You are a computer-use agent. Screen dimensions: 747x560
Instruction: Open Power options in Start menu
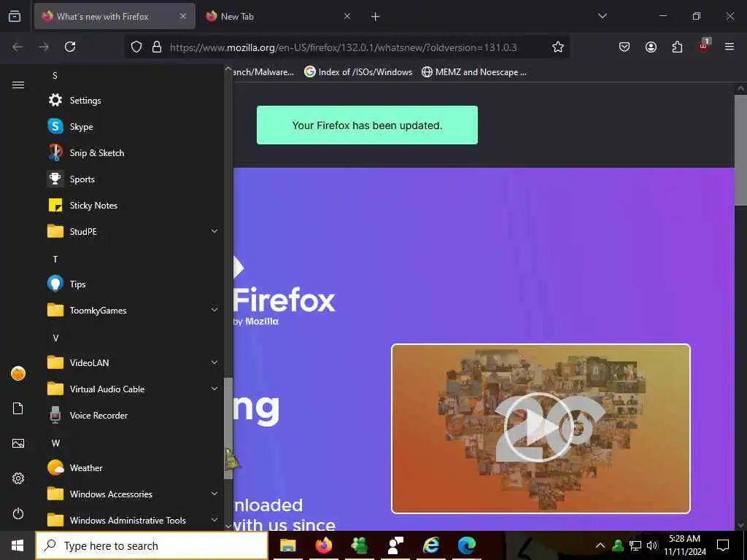point(18,513)
